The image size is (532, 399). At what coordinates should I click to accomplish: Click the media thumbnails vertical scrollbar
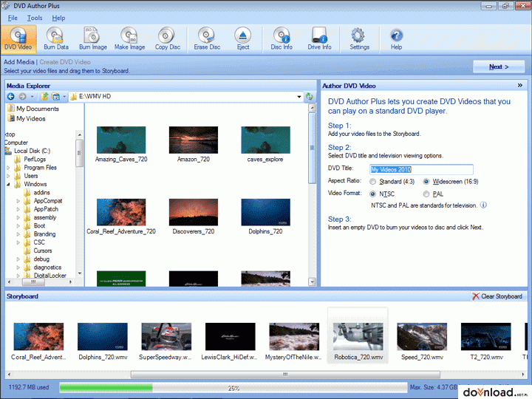(312, 149)
